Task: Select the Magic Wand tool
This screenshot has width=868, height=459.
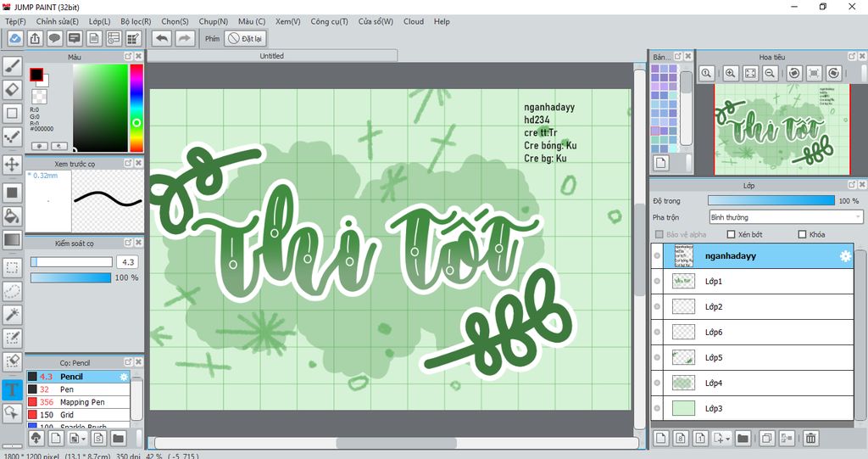Action: click(12, 314)
